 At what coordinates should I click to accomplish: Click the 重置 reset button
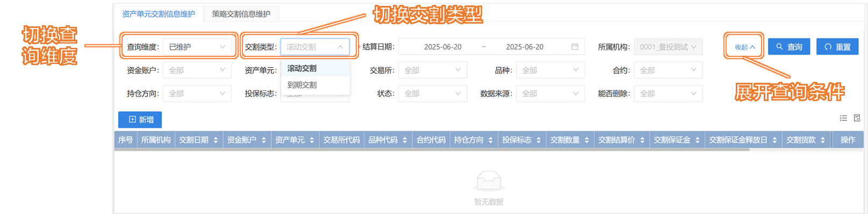[x=837, y=47]
